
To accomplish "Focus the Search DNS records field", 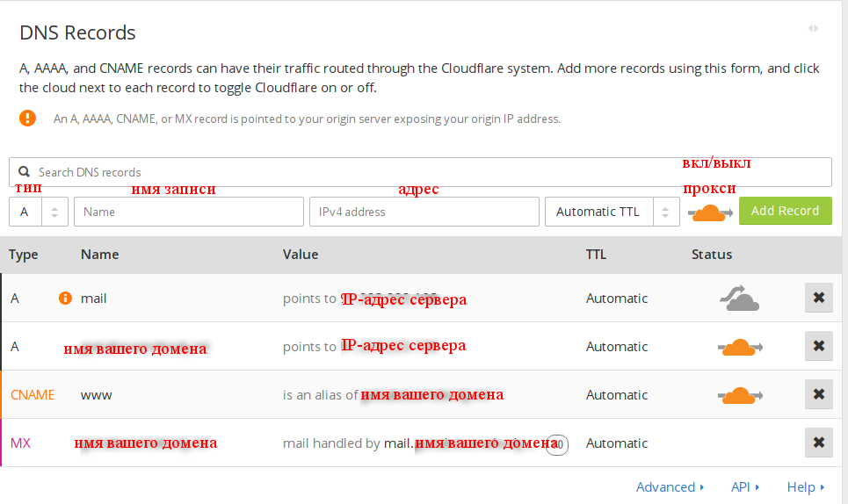I will point(420,172).
